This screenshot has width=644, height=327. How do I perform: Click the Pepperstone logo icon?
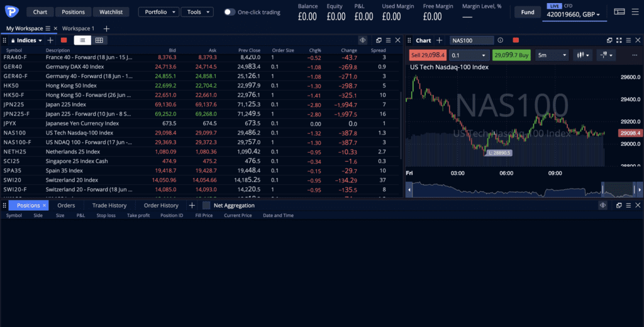(x=11, y=11)
